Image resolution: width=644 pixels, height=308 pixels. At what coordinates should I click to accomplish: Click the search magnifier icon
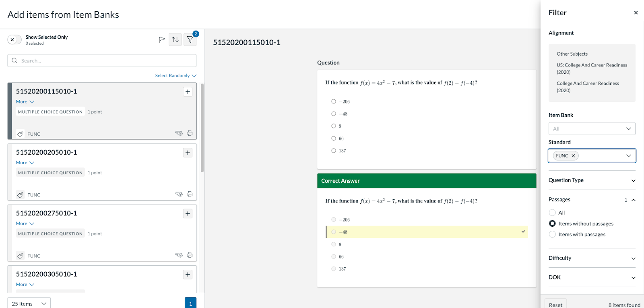14,61
